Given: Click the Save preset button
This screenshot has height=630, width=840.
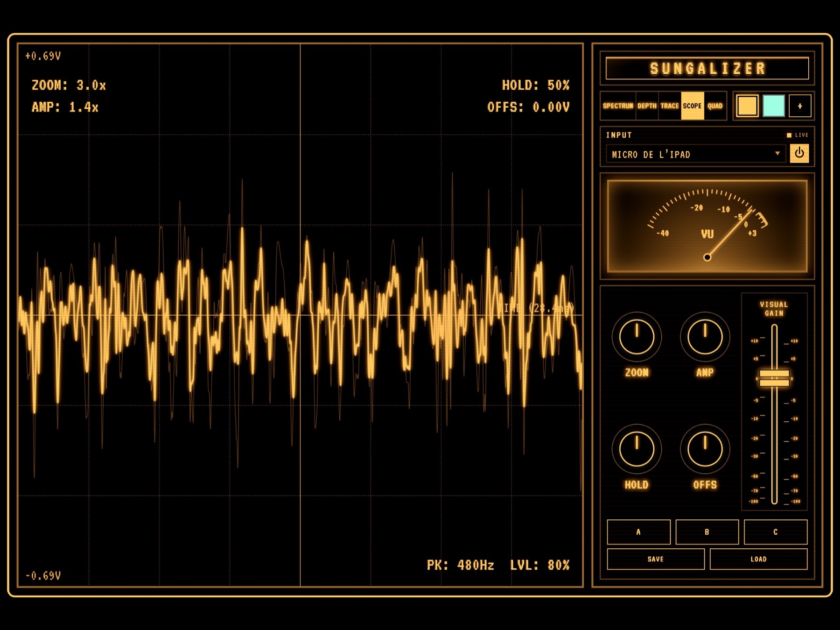Looking at the screenshot, I should (656, 559).
